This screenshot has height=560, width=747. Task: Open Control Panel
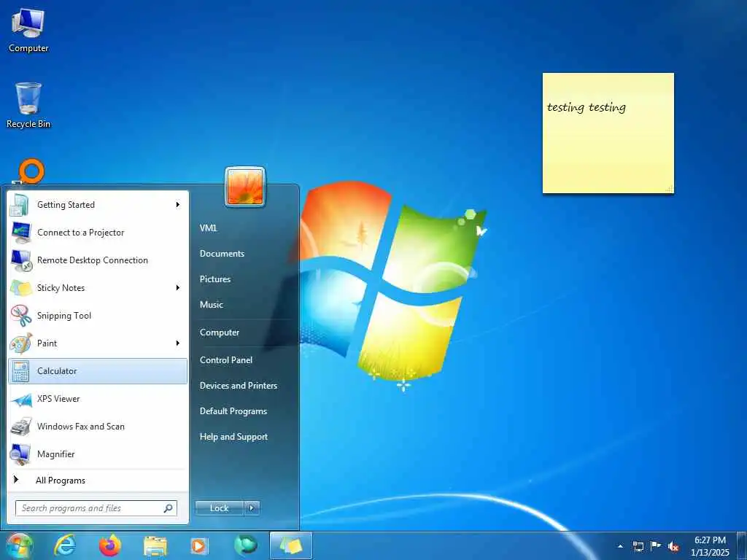pyautogui.click(x=226, y=360)
